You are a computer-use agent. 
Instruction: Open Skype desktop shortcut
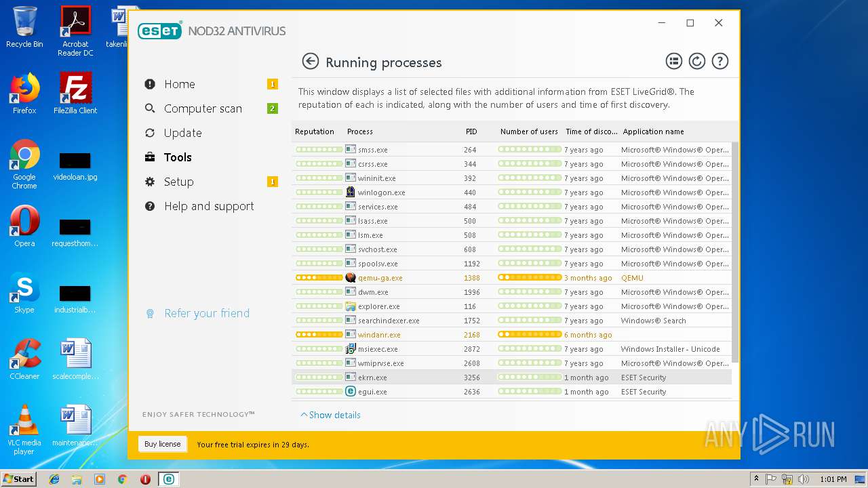(x=24, y=293)
